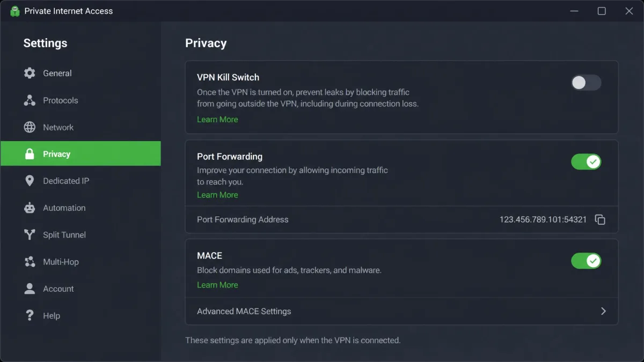Click the Privacy padlock icon

30,154
